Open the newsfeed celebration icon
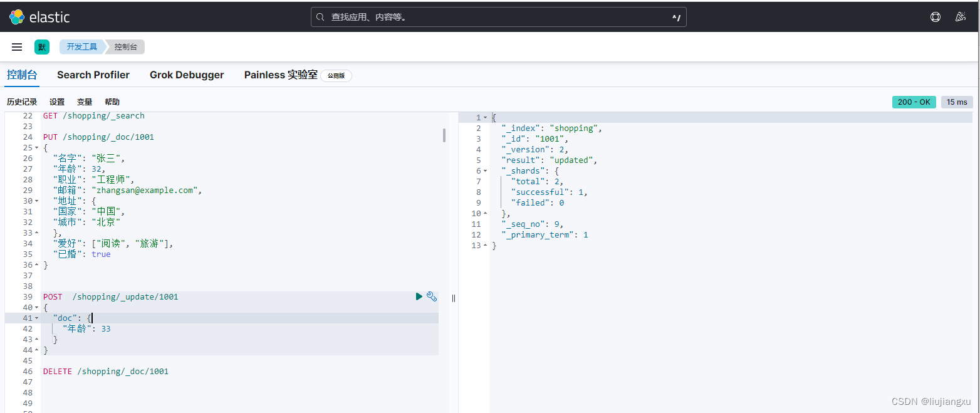Viewport: 980px width, 413px height. pos(960,17)
